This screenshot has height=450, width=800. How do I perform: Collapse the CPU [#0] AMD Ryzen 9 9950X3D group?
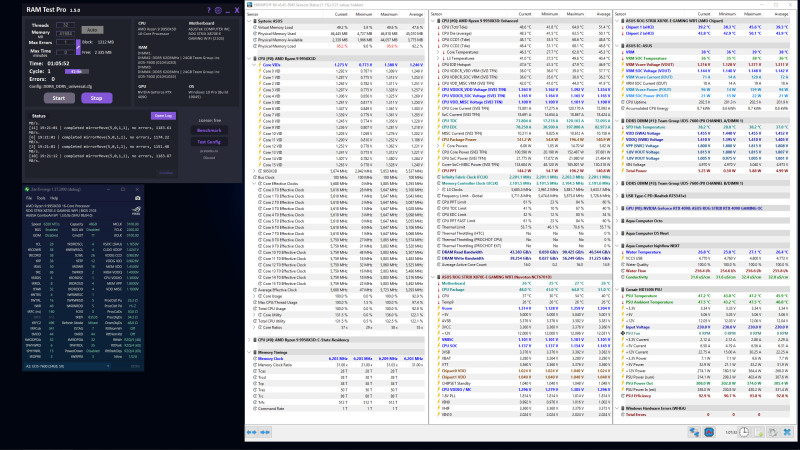(x=249, y=59)
